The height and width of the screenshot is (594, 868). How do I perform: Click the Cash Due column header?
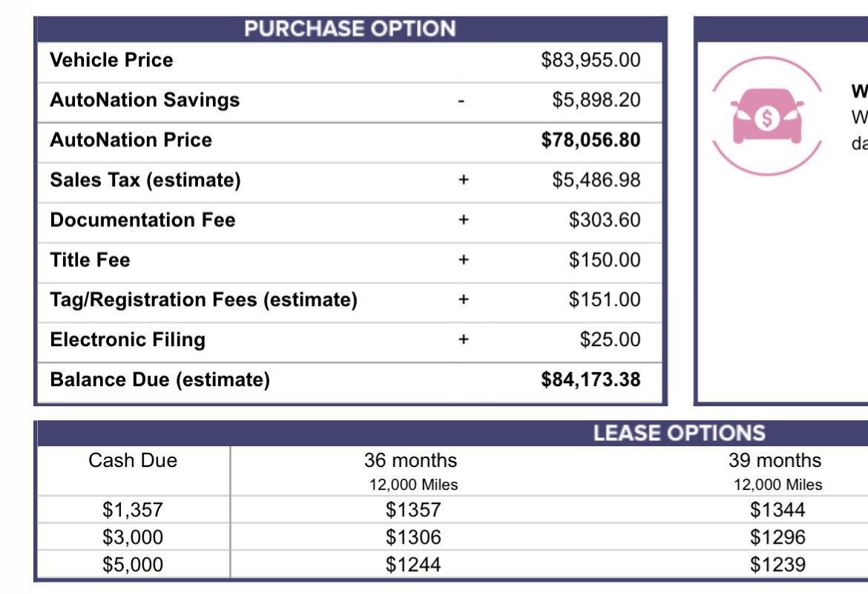[x=133, y=460]
